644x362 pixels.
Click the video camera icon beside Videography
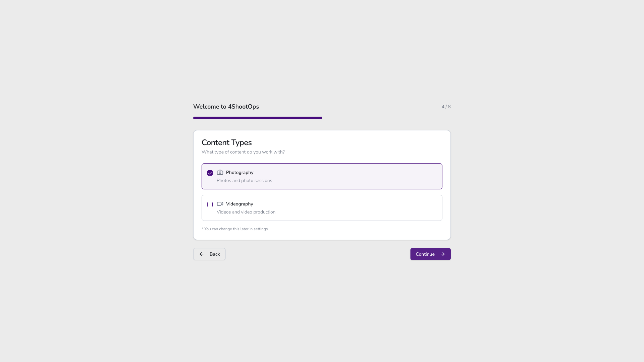click(220, 204)
